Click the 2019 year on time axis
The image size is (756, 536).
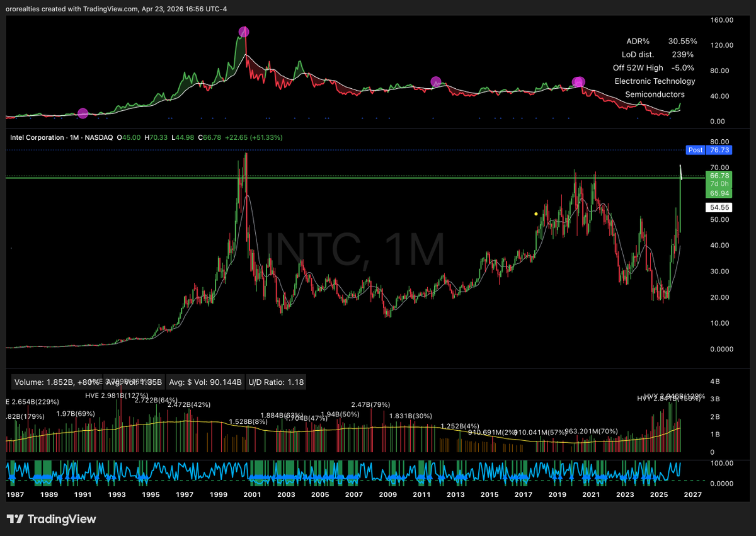pyautogui.click(x=556, y=496)
